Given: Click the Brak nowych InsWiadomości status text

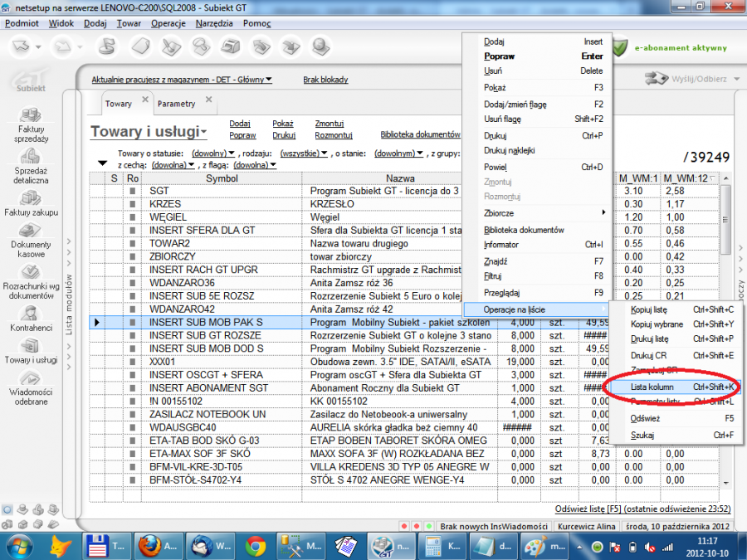Looking at the screenshot, I should pos(494,526).
